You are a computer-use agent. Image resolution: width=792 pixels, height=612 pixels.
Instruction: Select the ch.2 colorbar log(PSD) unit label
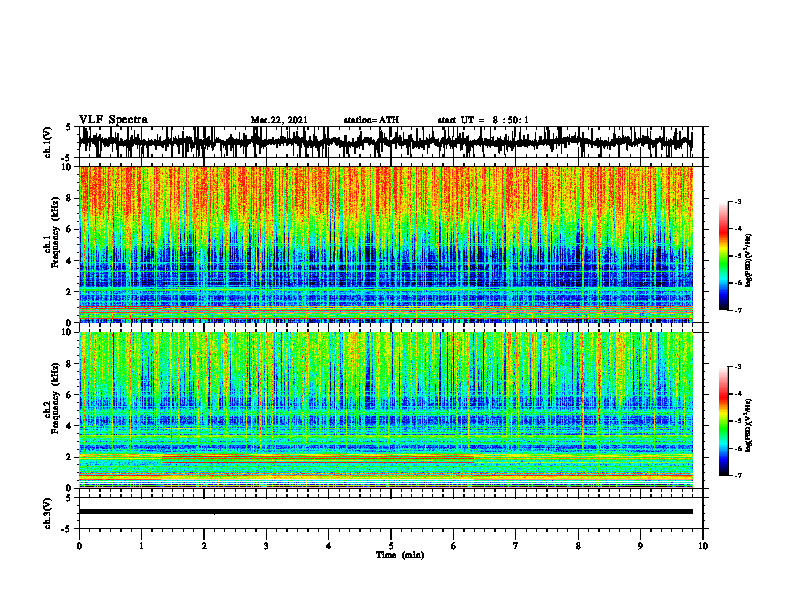point(749,425)
